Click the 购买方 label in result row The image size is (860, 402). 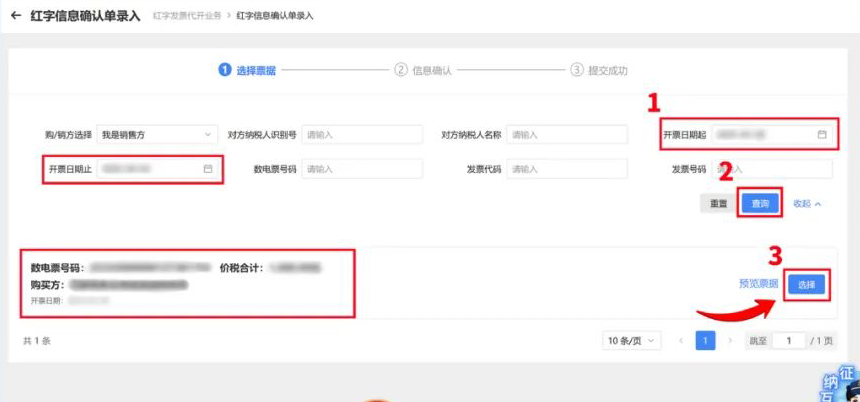pyautogui.click(x=48, y=285)
